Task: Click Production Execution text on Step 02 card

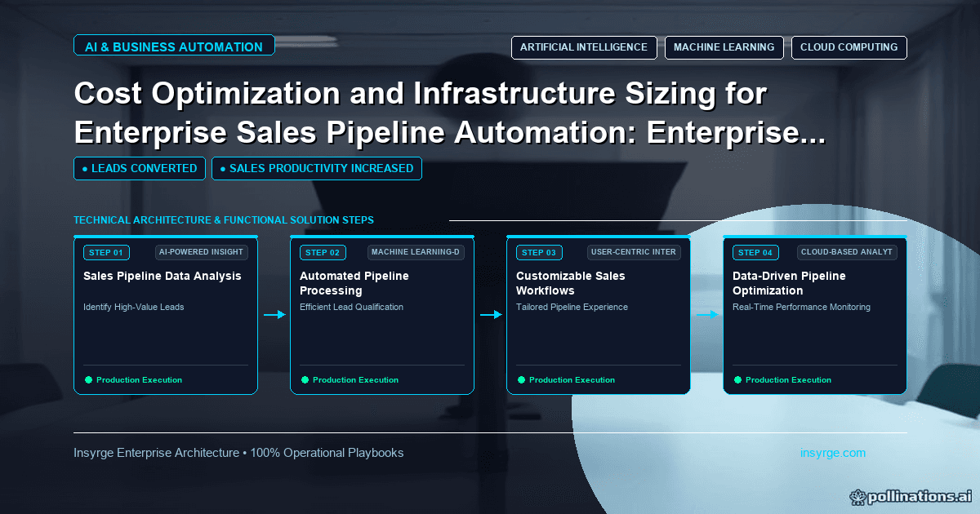Action: click(x=355, y=380)
